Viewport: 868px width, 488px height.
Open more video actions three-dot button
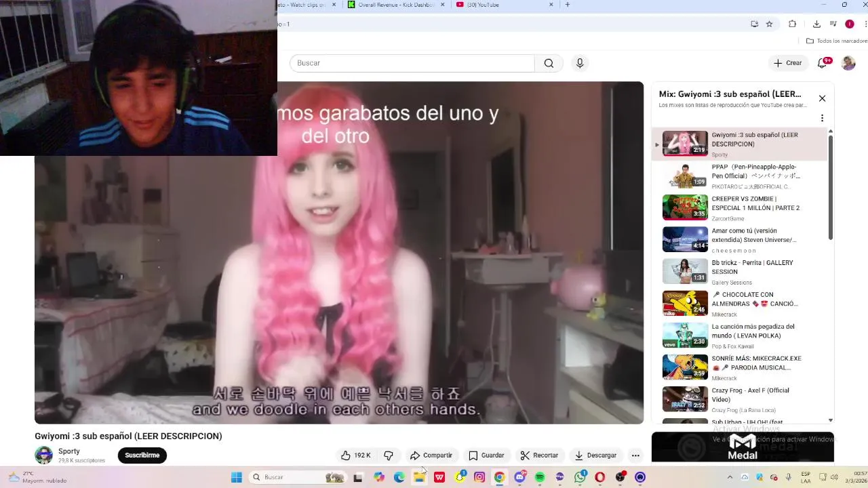635,455
